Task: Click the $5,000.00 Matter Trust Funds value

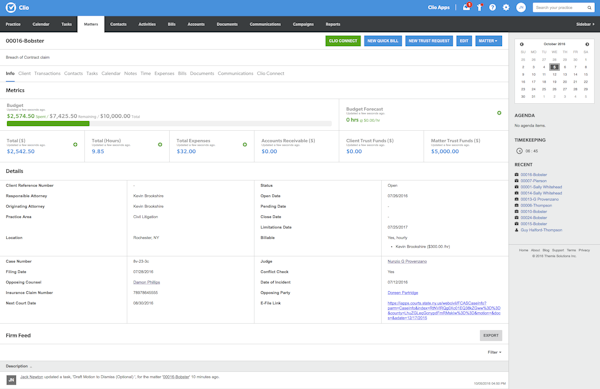Action: point(445,151)
